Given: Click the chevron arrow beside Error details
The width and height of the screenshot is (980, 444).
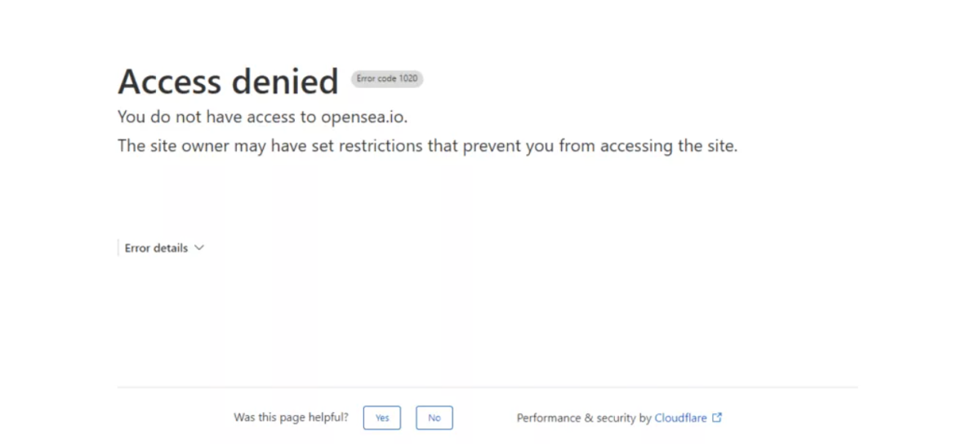Looking at the screenshot, I should click(199, 248).
